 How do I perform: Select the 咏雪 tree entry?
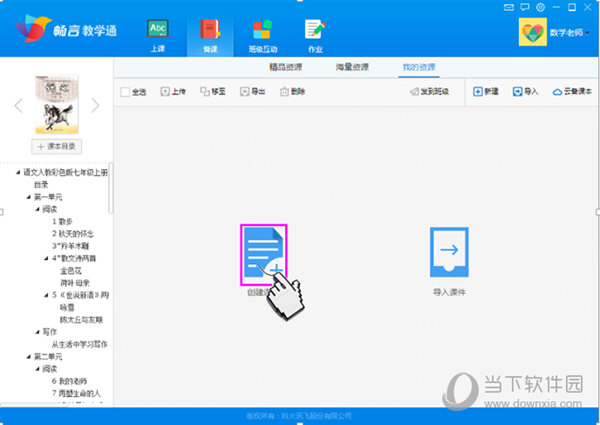67,307
